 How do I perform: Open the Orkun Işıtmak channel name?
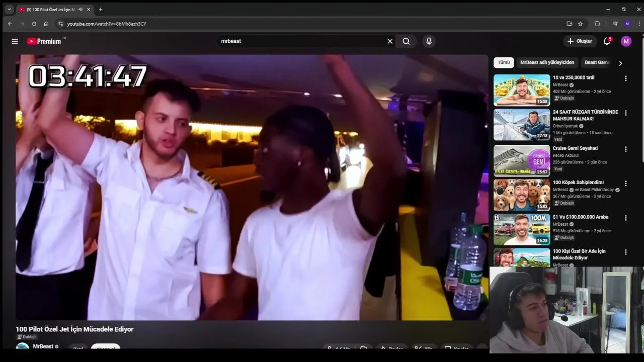[565, 126]
